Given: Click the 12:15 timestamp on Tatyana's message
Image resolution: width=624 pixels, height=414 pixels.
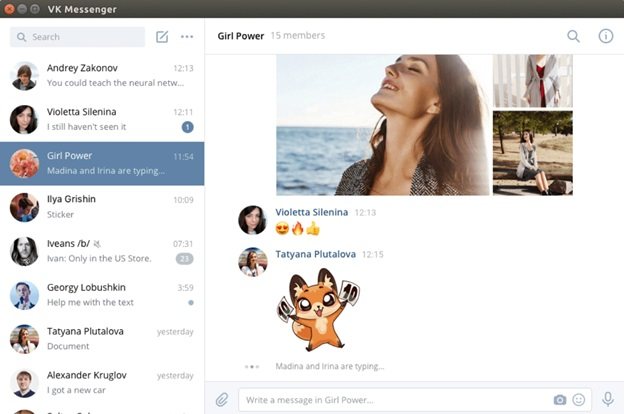Looking at the screenshot, I should [x=372, y=254].
